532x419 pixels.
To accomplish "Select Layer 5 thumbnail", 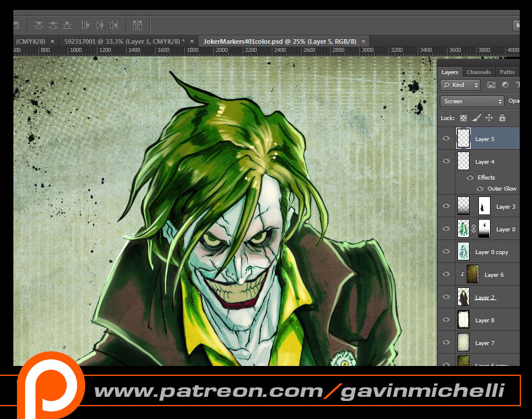I will 463,138.
